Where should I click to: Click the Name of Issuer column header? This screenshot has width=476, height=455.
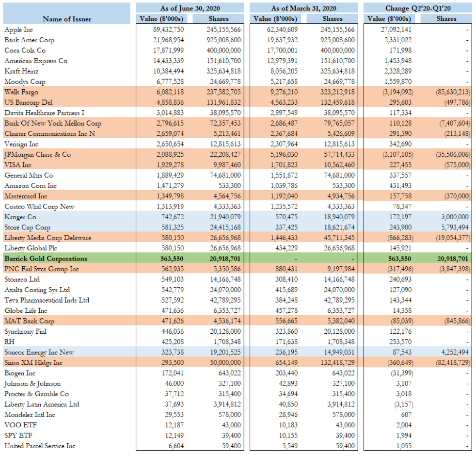pos(67,19)
